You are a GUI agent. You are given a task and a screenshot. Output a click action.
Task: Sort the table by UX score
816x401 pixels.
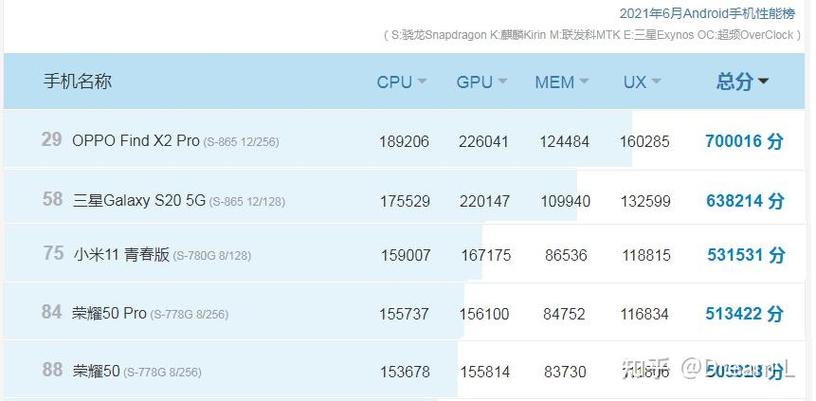642,82
